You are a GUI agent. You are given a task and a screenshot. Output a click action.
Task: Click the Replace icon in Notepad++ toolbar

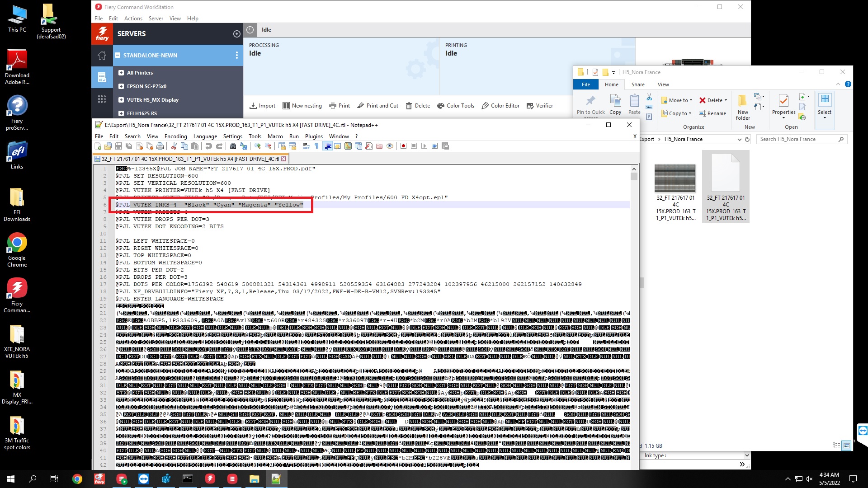pos(244,146)
